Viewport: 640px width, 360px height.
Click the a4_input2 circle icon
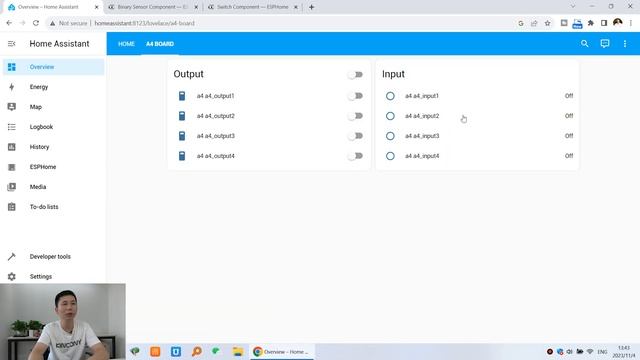click(390, 116)
